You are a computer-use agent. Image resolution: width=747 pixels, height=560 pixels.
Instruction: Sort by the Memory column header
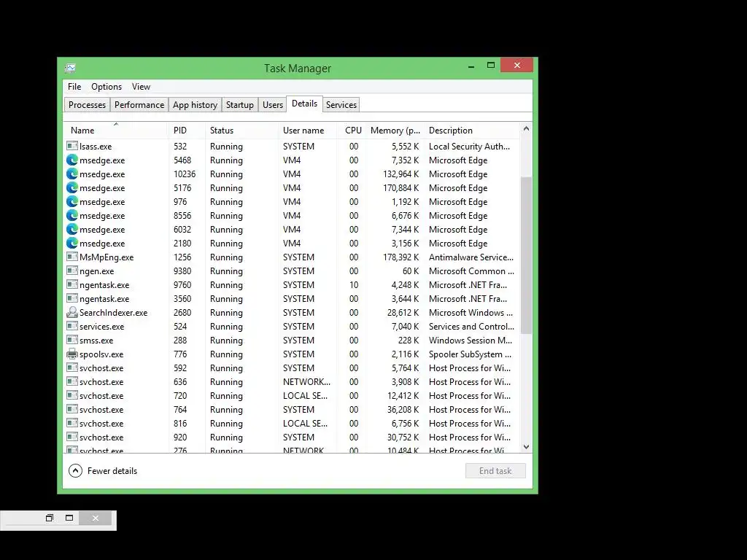[x=395, y=131]
